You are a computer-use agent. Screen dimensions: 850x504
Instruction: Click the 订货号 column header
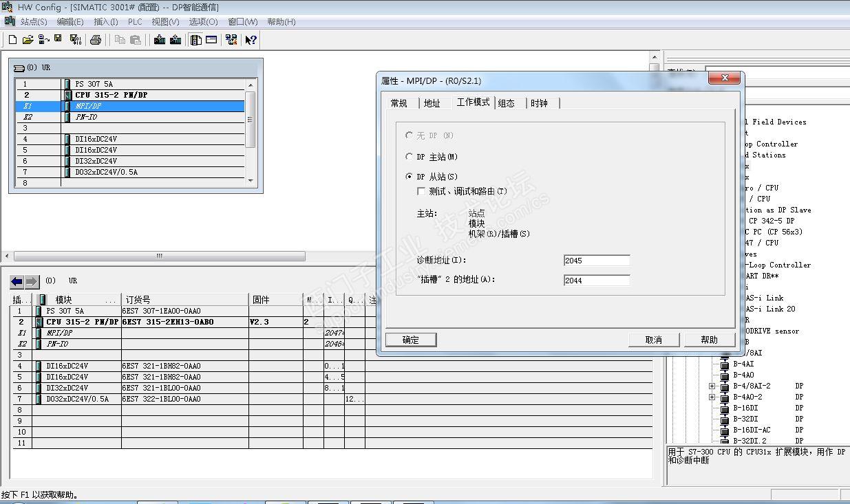pyautogui.click(x=184, y=300)
